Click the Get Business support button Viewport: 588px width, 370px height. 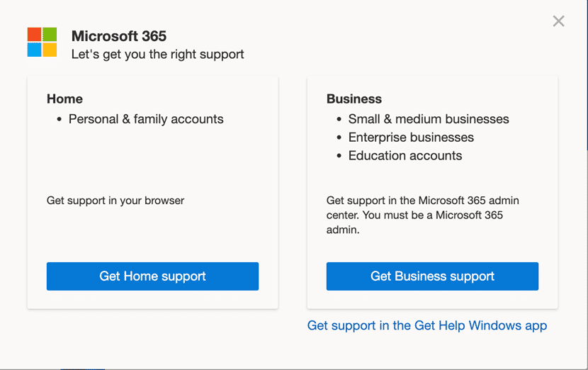(x=432, y=276)
